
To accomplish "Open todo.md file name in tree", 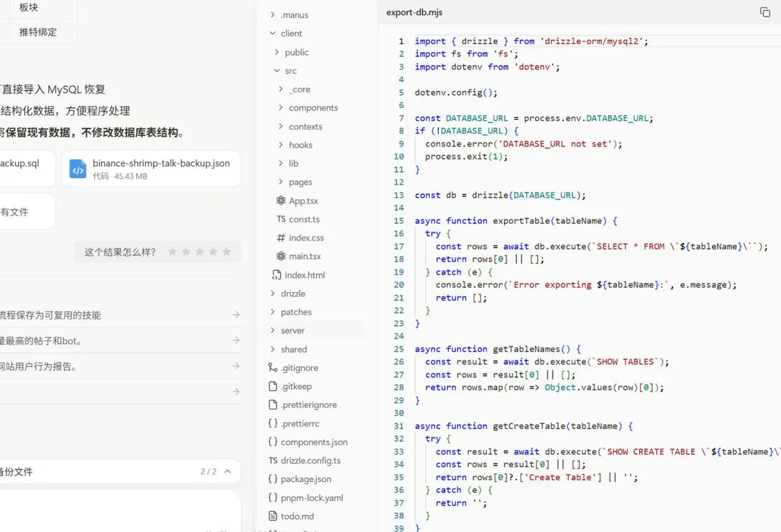I will tap(297, 516).
